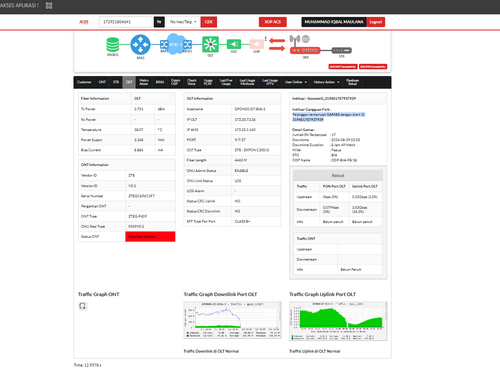500x370 pixels.
Task: Open the Last Usage IPTV tab
Action: point(270,82)
